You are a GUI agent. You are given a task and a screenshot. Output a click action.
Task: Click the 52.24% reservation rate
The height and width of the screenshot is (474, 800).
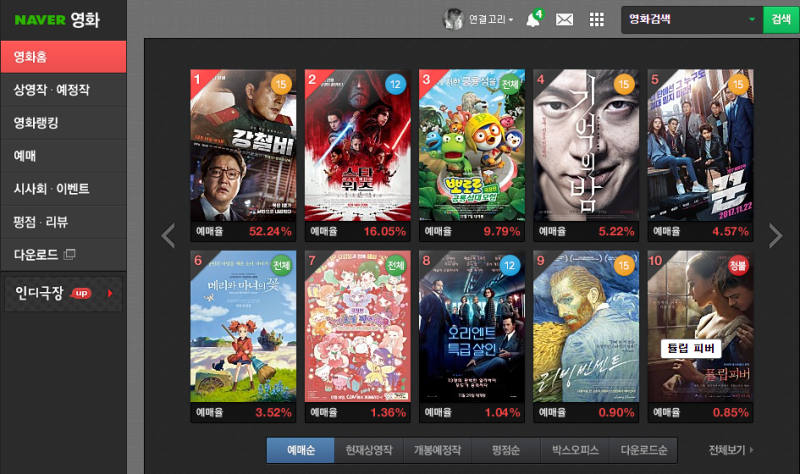(x=270, y=231)
